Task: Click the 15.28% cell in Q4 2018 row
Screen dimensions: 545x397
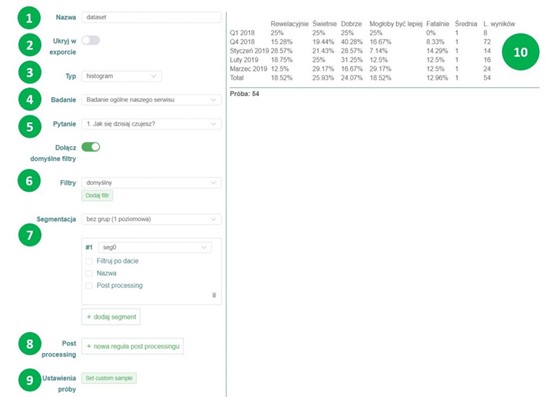Action: point(282,42)
